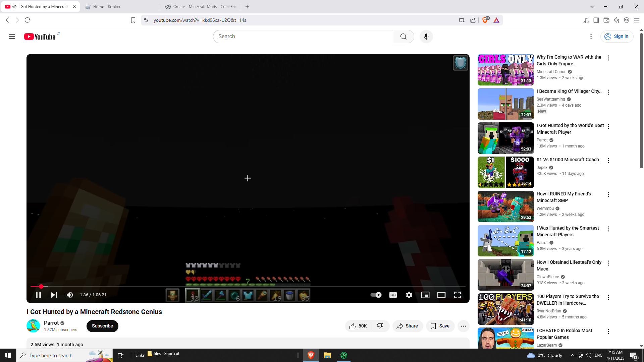Image resolution: width=644 pixels, height=362 pixels.
Task: Skip to the next video
Action: (54, 295)
